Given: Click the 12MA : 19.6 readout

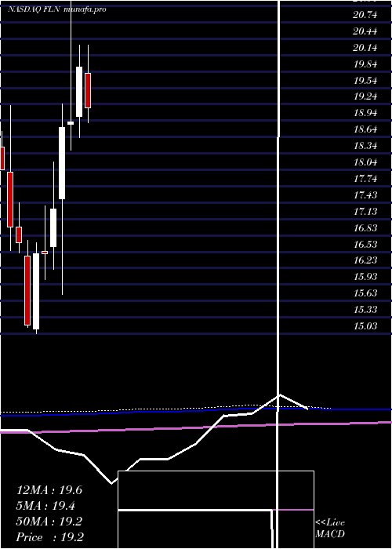Looking at the screenshot, I should coord(49,490).
